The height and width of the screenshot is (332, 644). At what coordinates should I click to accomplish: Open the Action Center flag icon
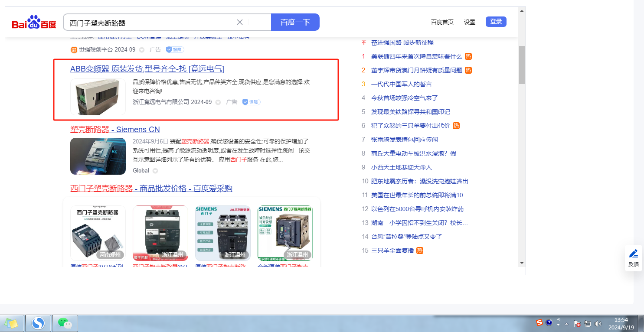click(x=577, y=323)
